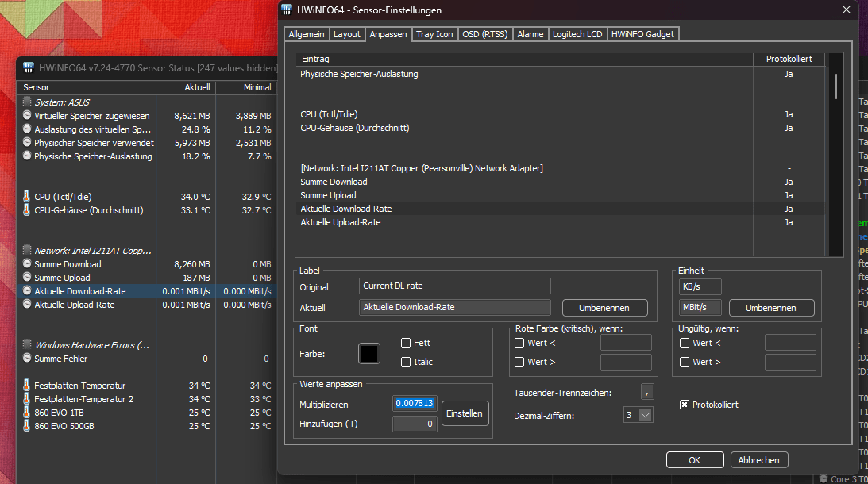Click thermometer icon of 860 EVO 500GB
Screen dimensions: 868x484
point(26,425)
